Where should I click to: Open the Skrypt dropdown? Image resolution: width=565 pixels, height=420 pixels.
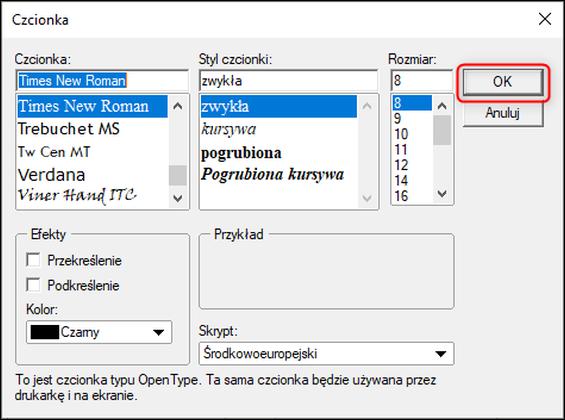click(x=326, y=353)
